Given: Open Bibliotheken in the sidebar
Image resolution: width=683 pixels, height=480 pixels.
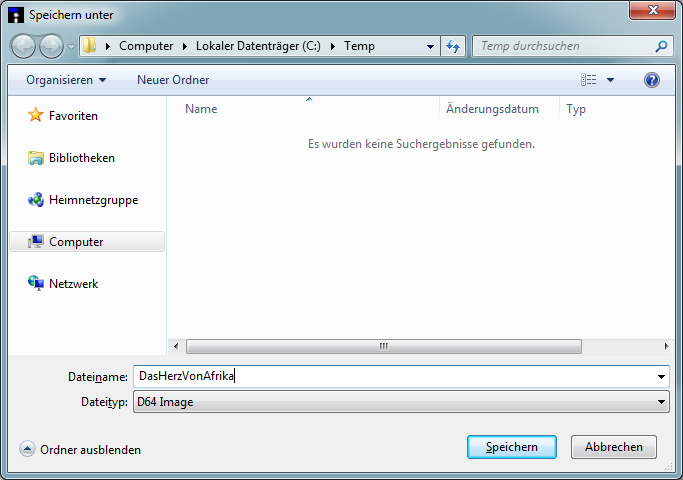Looking at the screenshot, I should [x=81, y=158].
